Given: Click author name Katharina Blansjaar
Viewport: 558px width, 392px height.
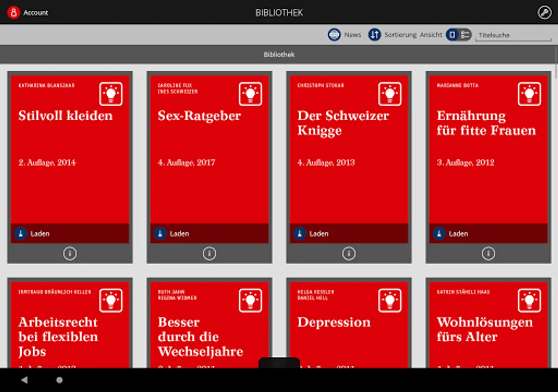Looking at the screenshot, I should tap(46, 85).
